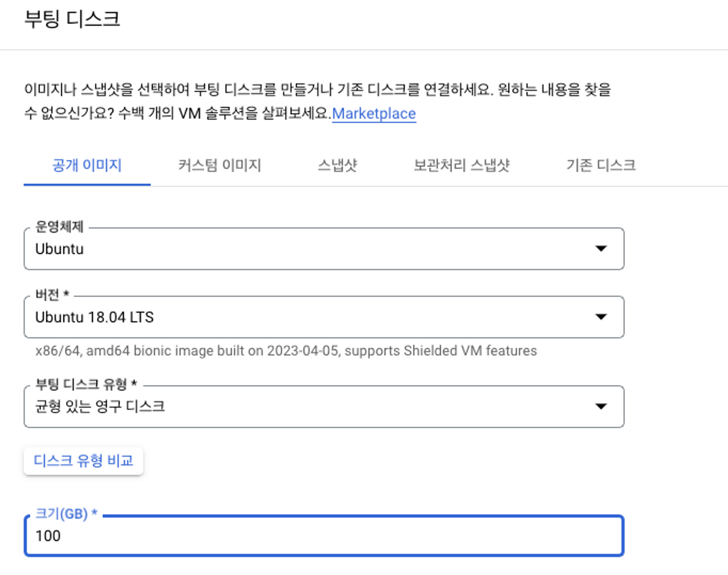Switch to the 커스텀 이미지 tab

pos(220,165)
